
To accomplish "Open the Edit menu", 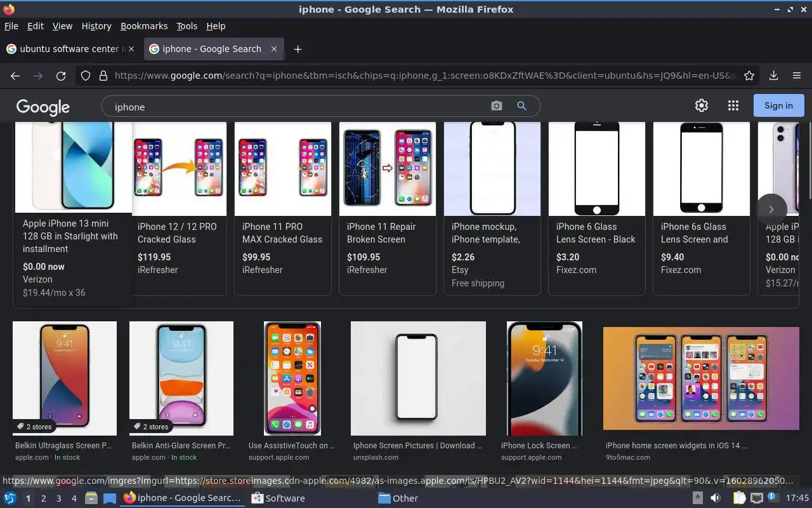I will point(36,26).
